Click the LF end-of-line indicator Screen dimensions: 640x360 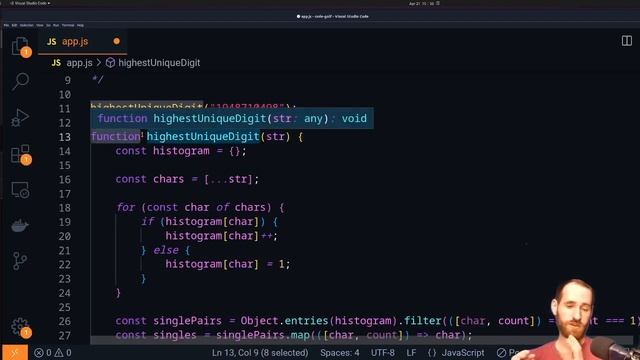point(411,353)
